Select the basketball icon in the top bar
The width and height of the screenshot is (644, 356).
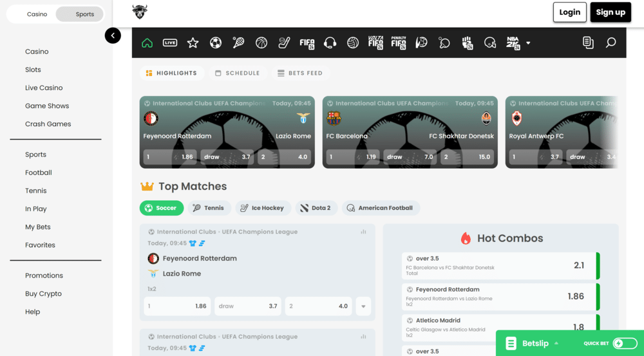point(261,42)
